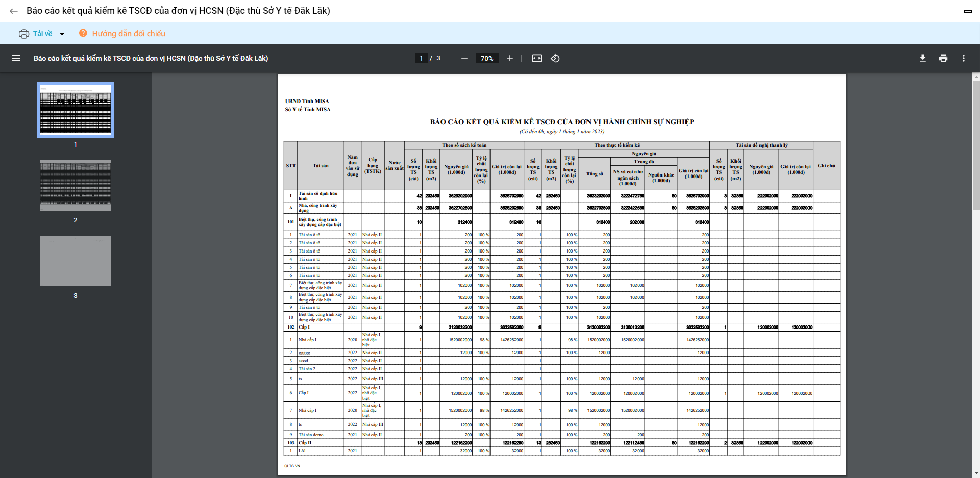
Task: Click the scroll down arrow of document scrollbar
Action: pyautogui.click(x=976, y=474)
